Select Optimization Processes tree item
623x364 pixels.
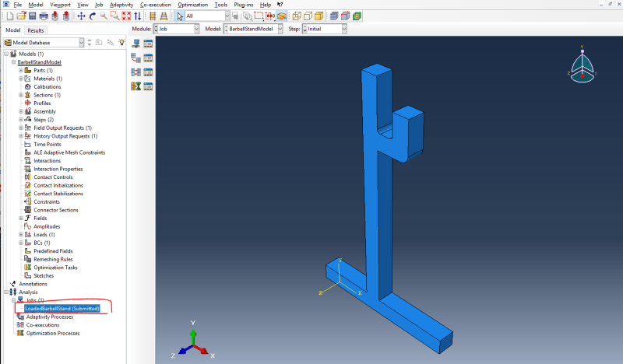pyautogui.click(x=53, y=333)
